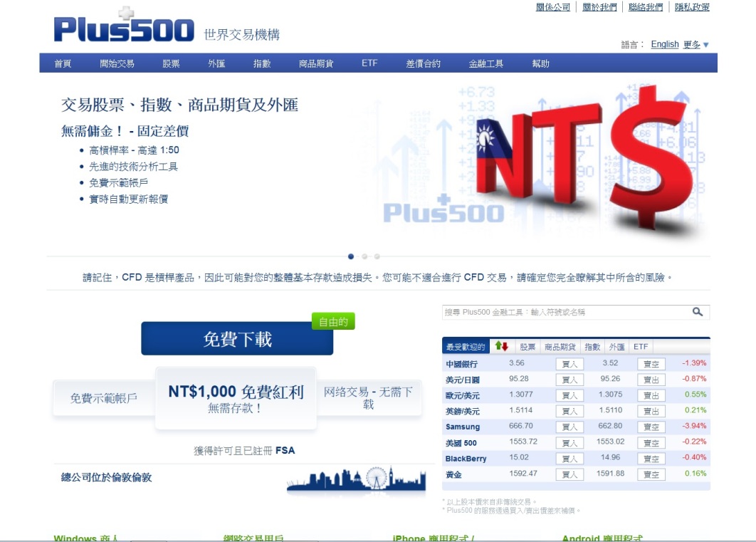This screenshot has height=542, width=756.
Task: Select the 指數 tab in quotes table
Action: click(x=592, y=347)
